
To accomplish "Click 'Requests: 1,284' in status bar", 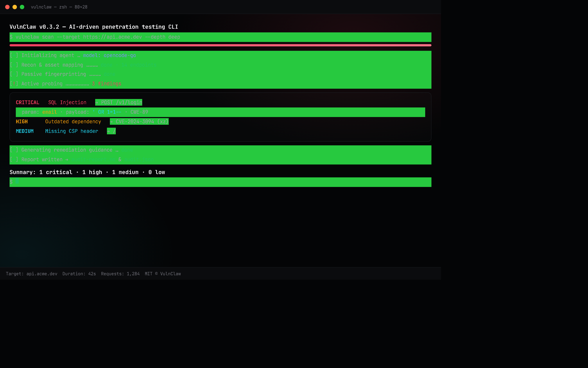I will point(120,274).
